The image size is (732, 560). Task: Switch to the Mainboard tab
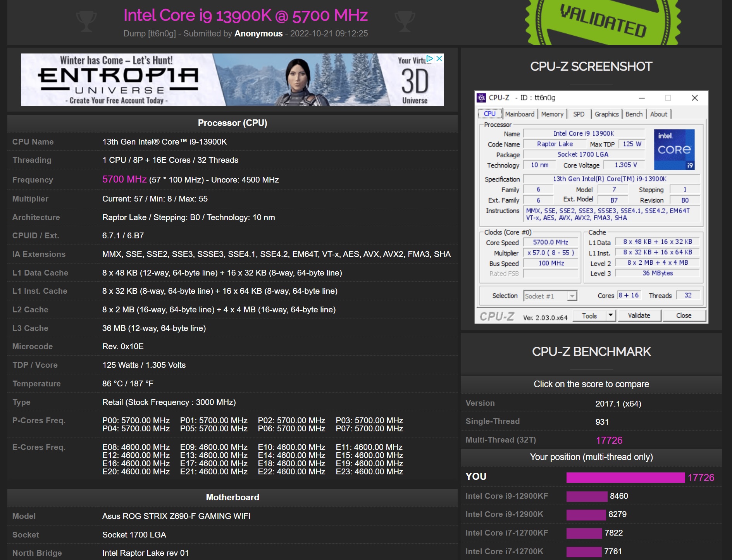pyautogui.click(x=519, y=114)
